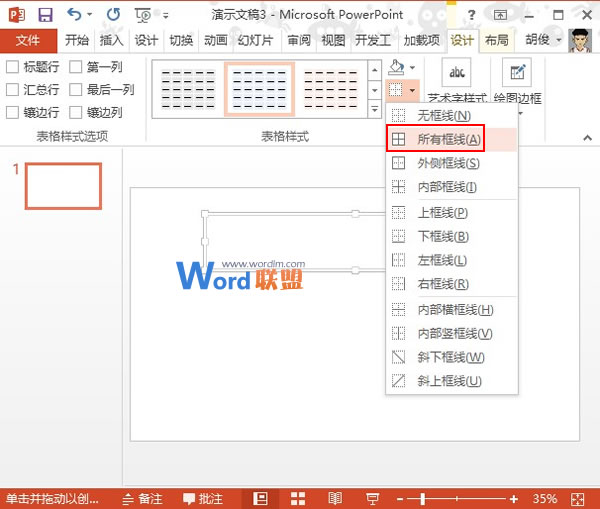Open the Help question mark icon

[472, 15]
